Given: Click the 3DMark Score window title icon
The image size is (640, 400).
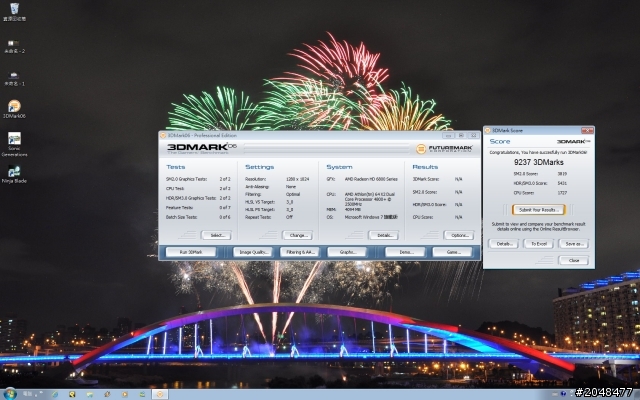Looking at the screenshot, I should (x=487, y=130).
